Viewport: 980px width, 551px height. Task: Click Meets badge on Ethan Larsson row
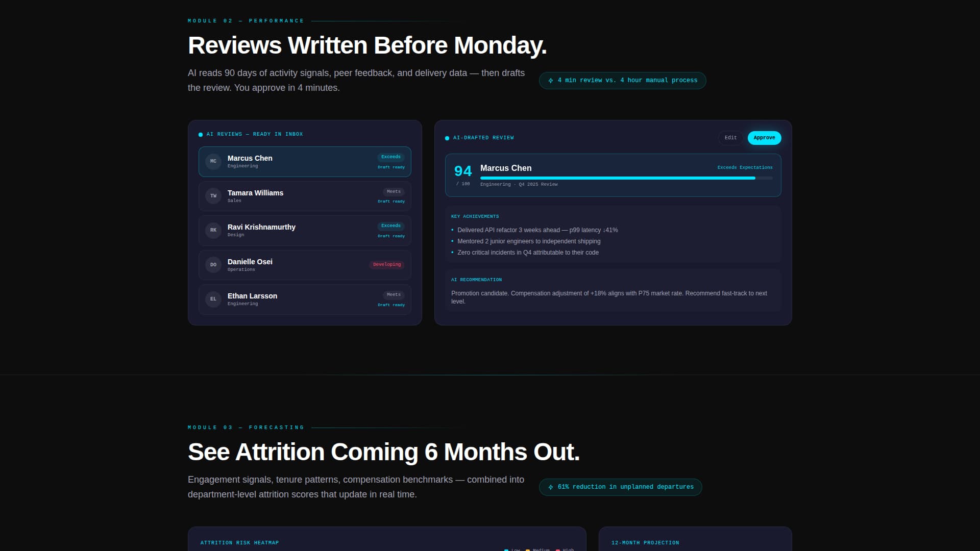tap(394, 295)
